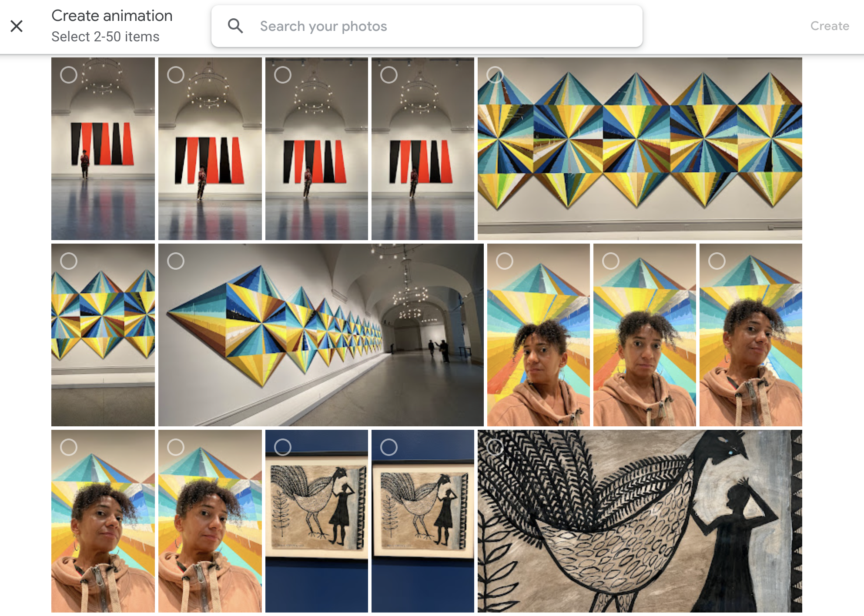Select the second red-and-black gallery photo
The width and height of the screenshot is (864, 616).
click(x=175, y=74)
